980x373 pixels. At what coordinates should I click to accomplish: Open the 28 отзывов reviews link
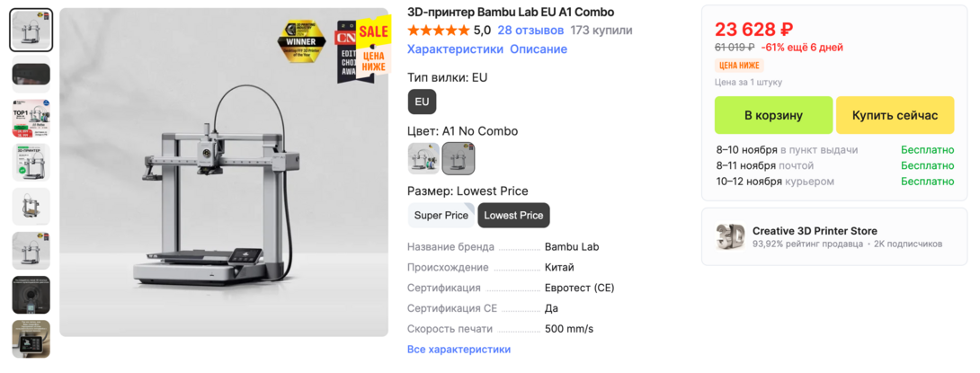coord(530,31)
